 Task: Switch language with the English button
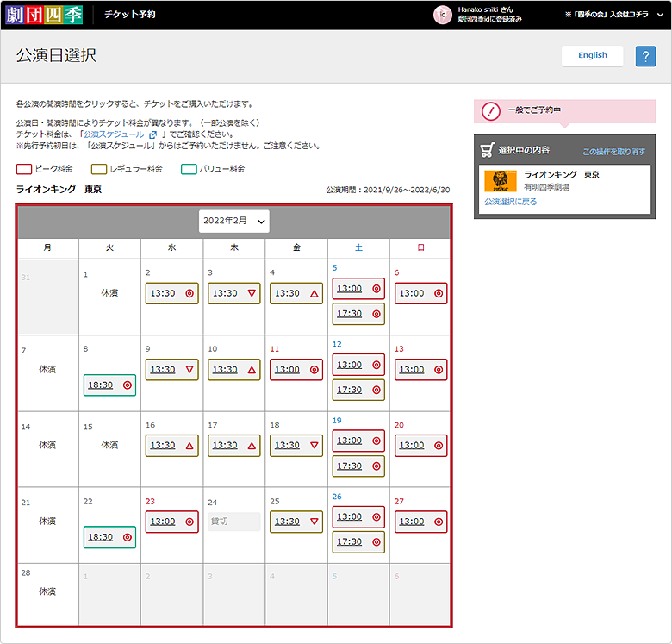(x=592, y=56)
